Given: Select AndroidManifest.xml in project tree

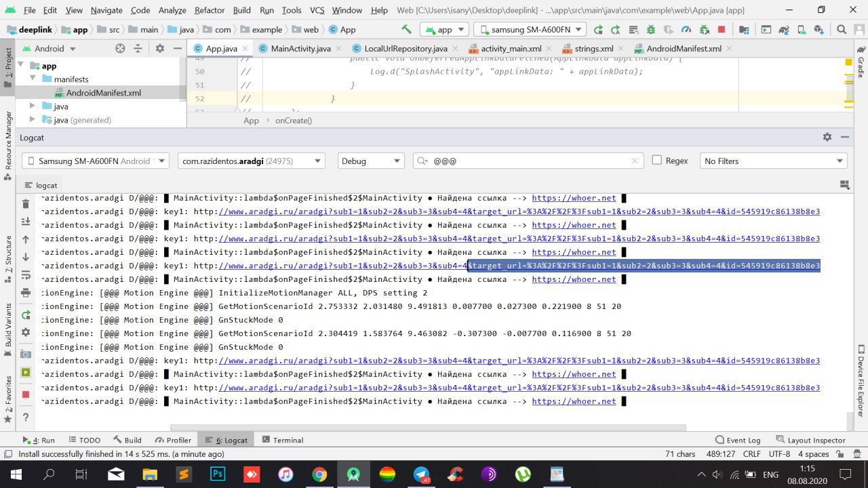Looking at the screenshot, I should [x=103, y=93].
